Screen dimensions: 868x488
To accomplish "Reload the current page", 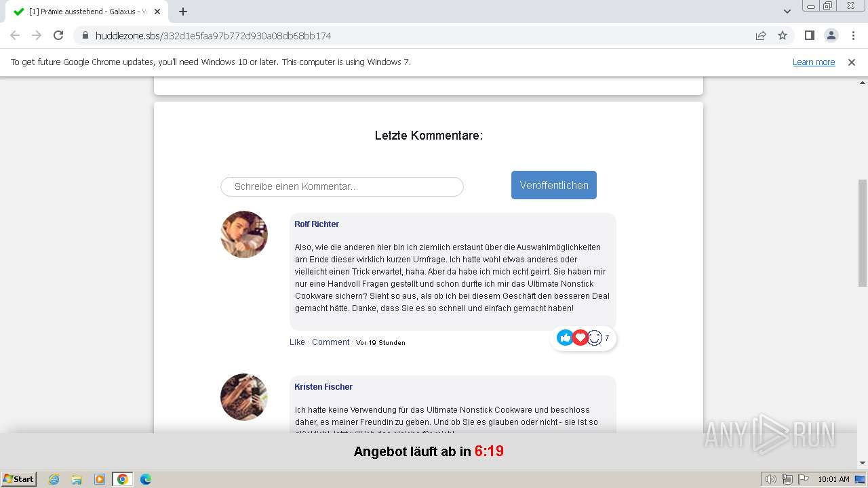I will 58,35.
